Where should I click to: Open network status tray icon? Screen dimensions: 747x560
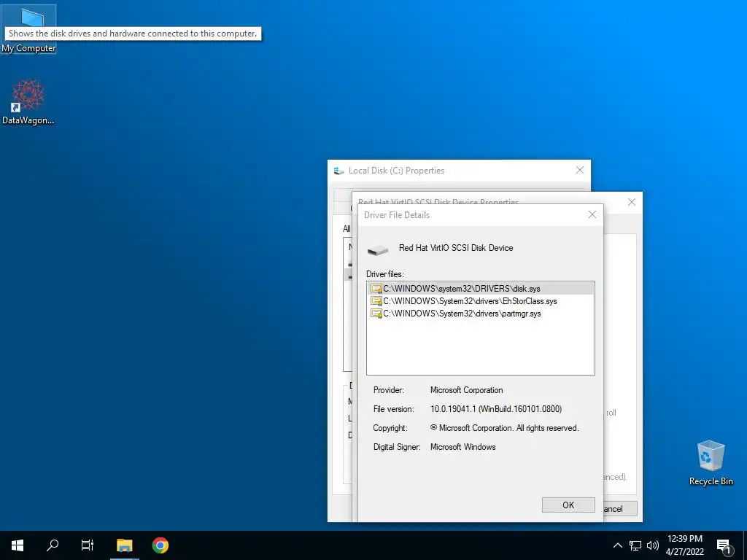click(635, 545)
